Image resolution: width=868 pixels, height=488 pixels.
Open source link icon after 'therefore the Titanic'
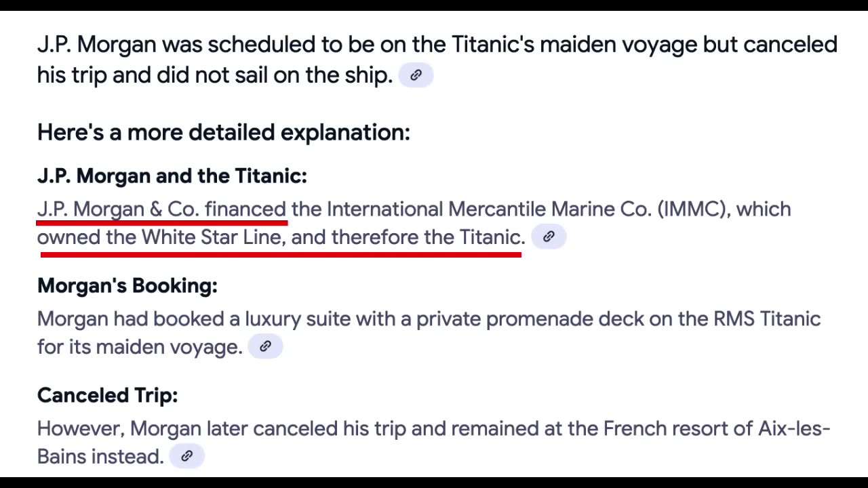click(x=549, y=237)
